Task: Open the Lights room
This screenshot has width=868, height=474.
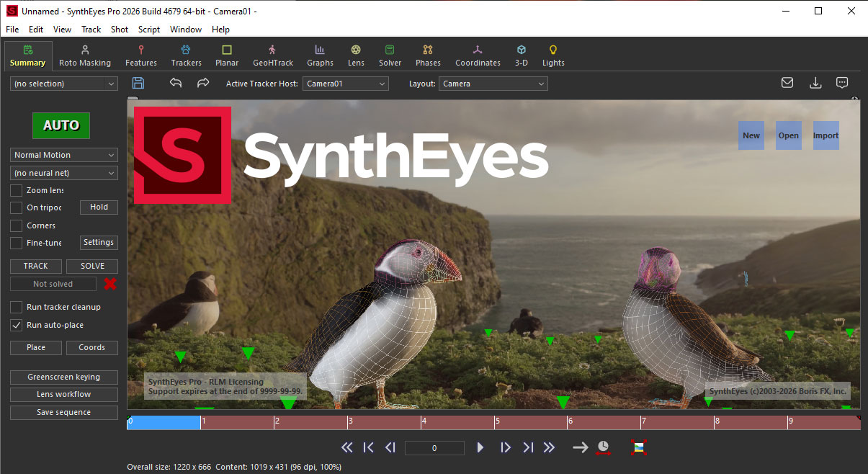Action: pos(553,55)
